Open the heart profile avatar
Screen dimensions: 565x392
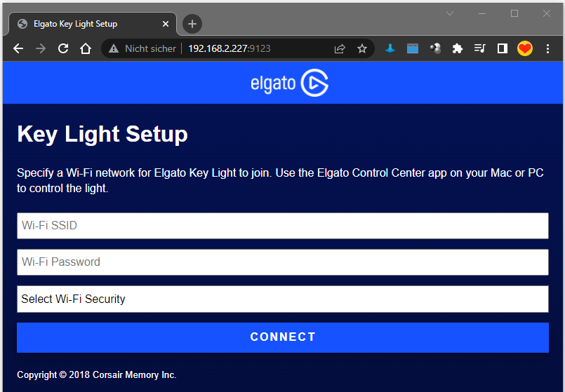[525, 48]
